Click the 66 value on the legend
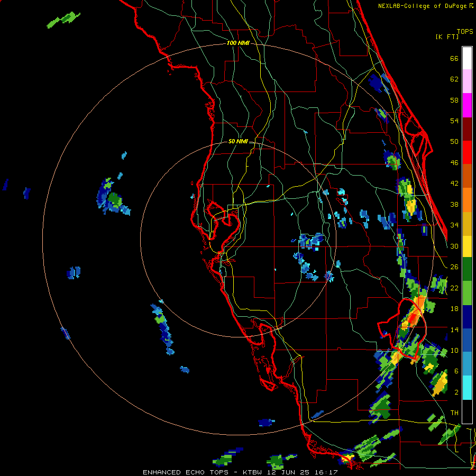This screenshot has width=476, height=476. (454, 58)
